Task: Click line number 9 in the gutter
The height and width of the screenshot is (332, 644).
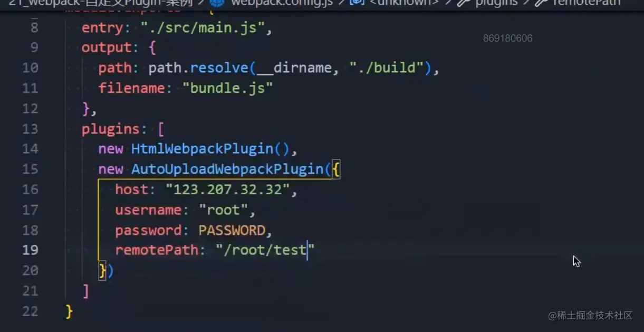Action: click(34, 48)
